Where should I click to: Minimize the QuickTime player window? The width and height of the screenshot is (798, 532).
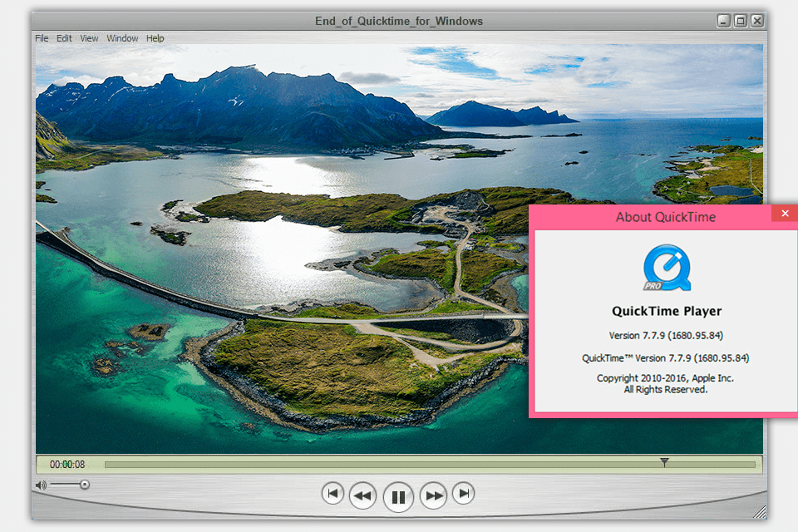pyautogui.click(x=724, y=21)
